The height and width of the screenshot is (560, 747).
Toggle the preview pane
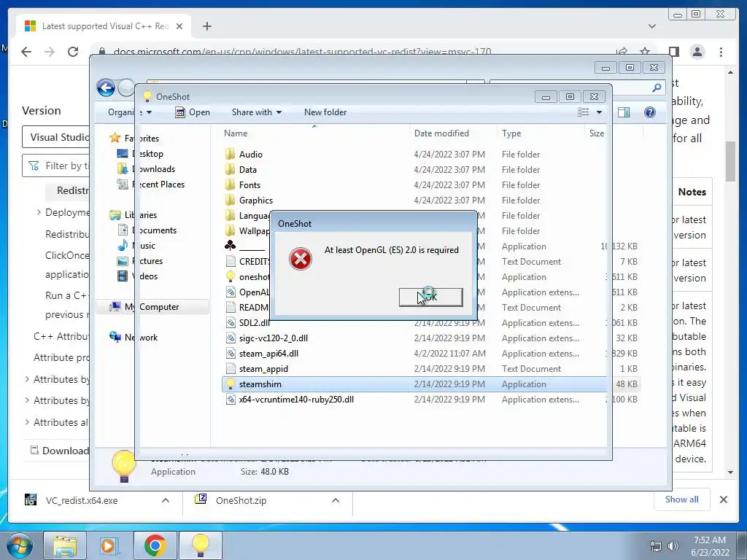point(624,112)
